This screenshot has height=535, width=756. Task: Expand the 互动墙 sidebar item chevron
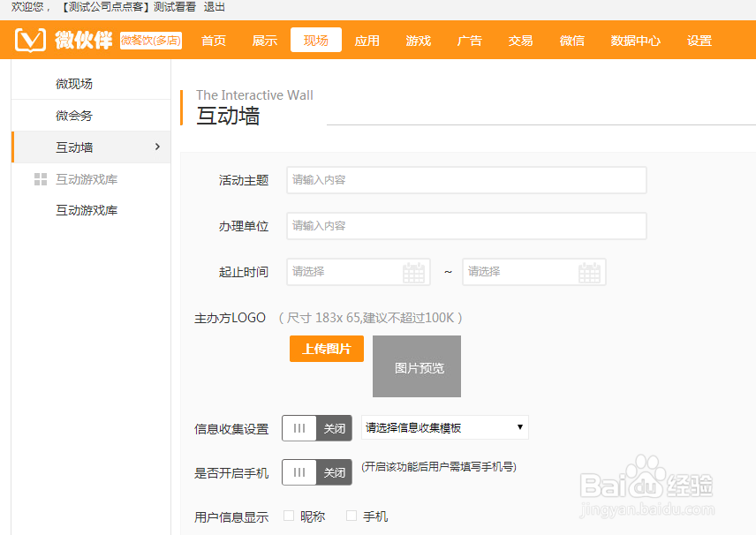coord(157,147)
